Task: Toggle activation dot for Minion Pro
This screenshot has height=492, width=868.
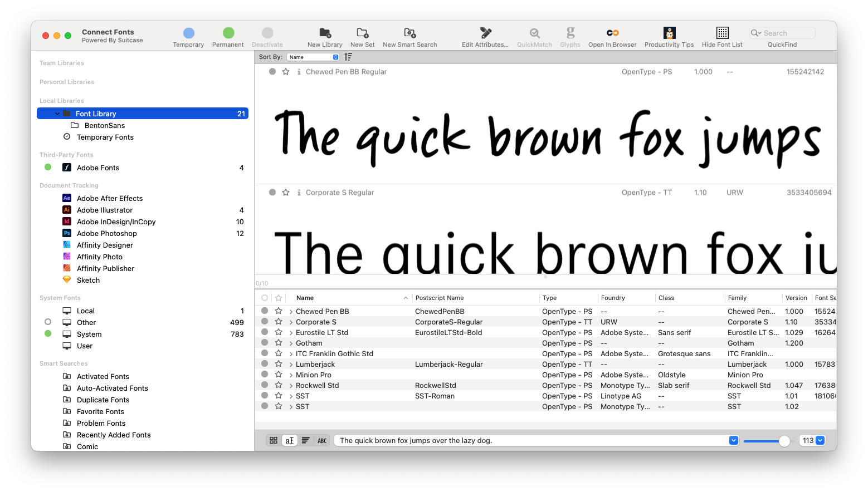Action: [265, 375]
